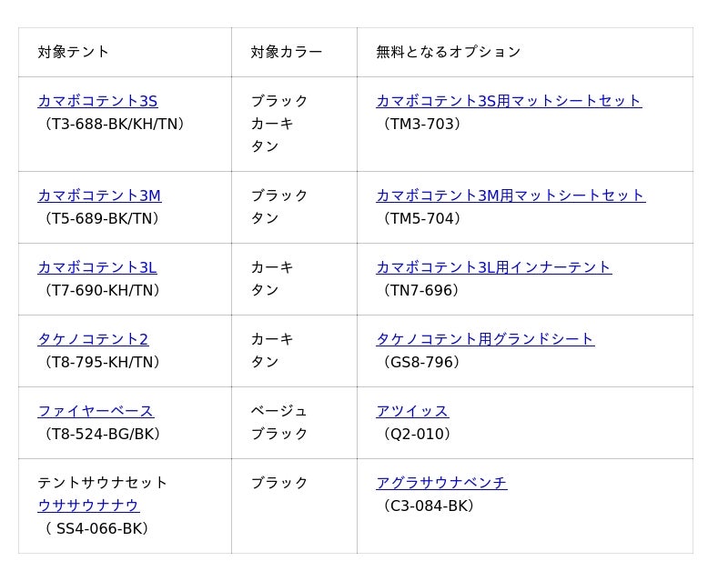
Task: Click the ウササウナナウ link
Action: pos(88,506)
